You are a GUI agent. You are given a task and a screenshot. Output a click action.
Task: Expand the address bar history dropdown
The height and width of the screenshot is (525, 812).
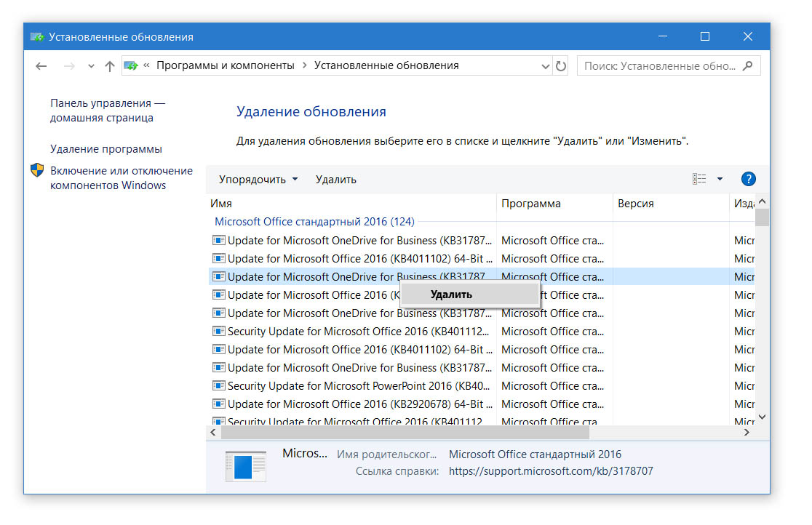[545, 66]
